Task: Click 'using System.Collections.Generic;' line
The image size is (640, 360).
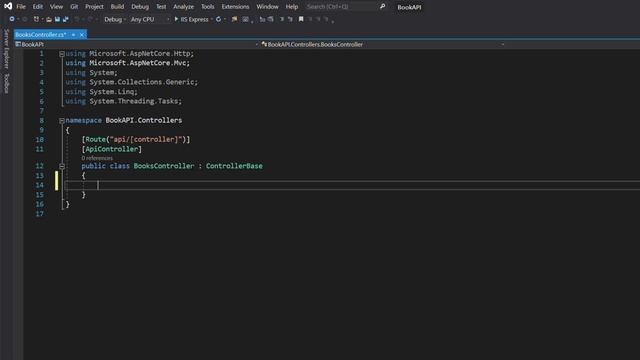Action: click(131, 82)
